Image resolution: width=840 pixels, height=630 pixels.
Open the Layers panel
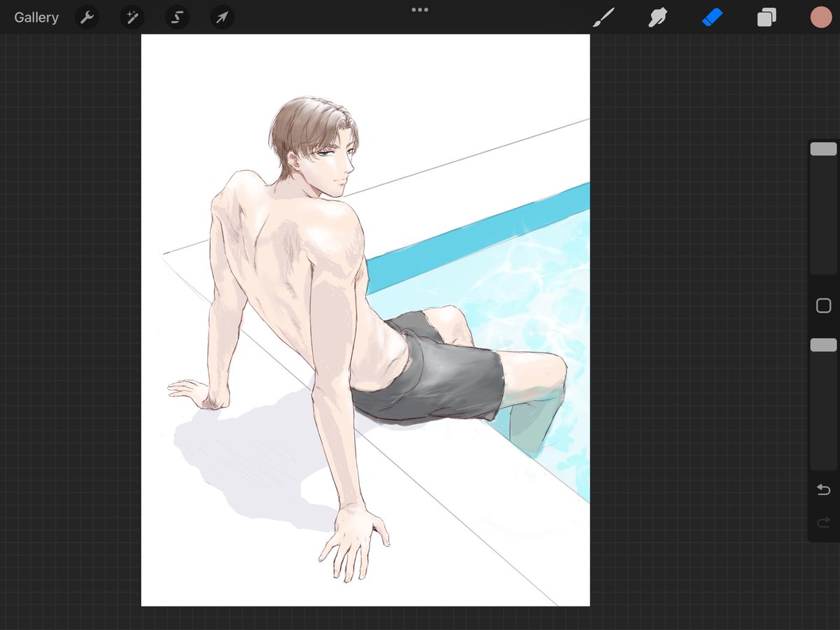pyautogui.click(x=766, y=17)
